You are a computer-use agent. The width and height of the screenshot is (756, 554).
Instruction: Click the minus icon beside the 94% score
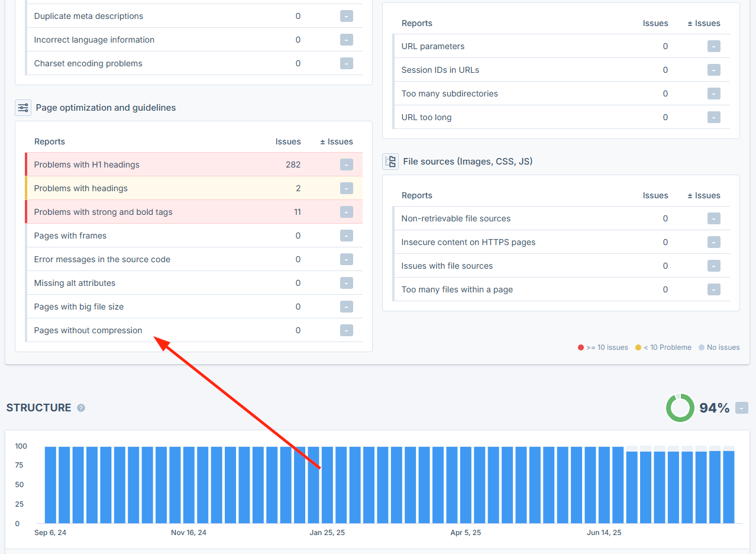[x=741, y=408]
